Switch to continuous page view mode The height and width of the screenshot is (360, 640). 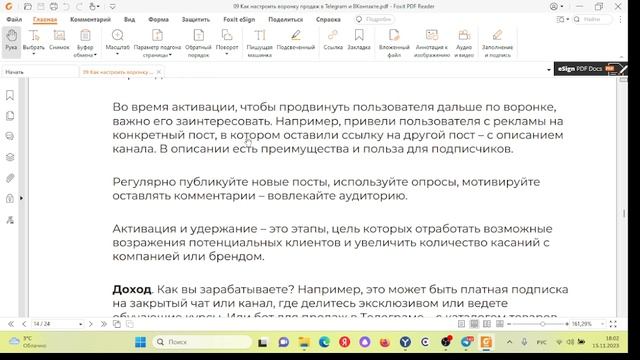pos(474,324)
